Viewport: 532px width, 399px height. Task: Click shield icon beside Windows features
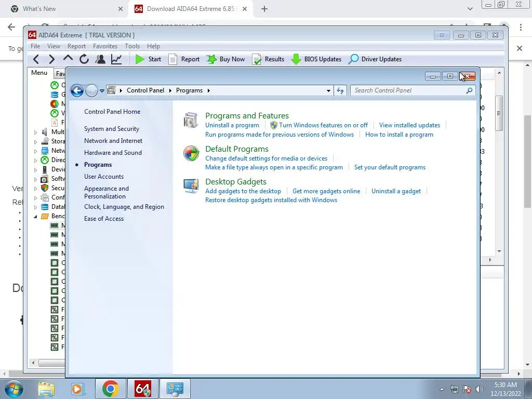274,125
